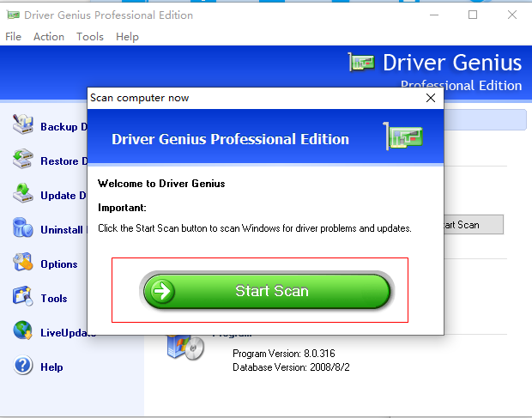This screenshot has height=418, width=532.
Task: Open the Action menu
Action: point(49,37)
